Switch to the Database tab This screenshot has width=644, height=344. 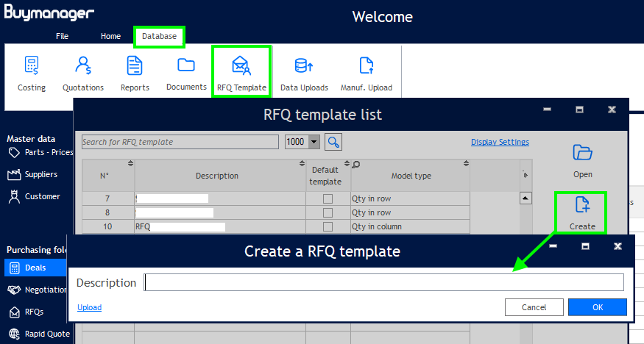click(159, 36)
